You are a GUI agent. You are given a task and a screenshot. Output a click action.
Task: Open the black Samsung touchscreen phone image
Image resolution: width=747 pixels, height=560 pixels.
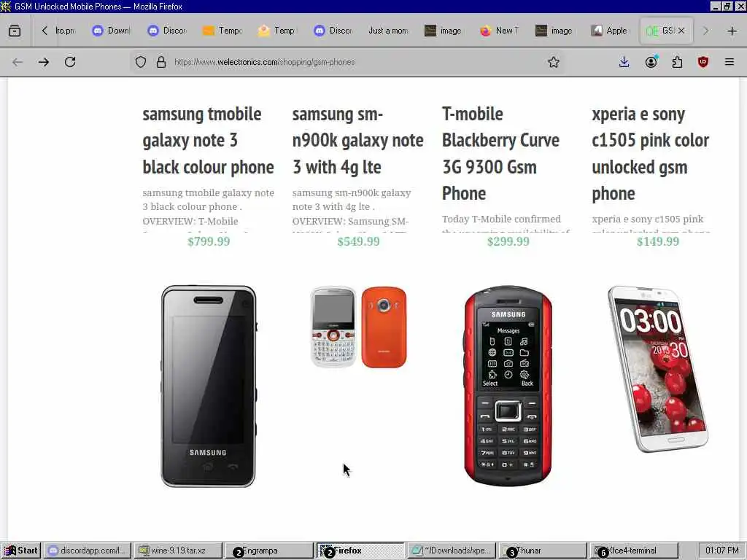coord(209,386)
